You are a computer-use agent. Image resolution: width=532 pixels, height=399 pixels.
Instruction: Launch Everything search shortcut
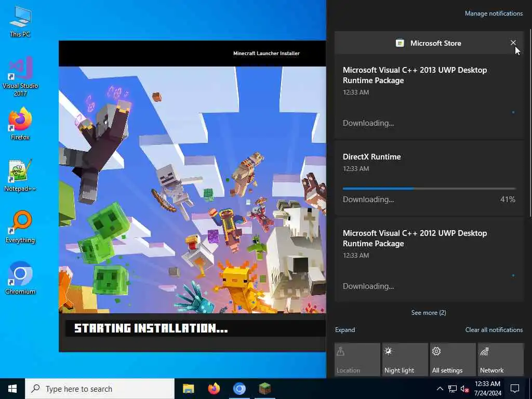point(20,228)
